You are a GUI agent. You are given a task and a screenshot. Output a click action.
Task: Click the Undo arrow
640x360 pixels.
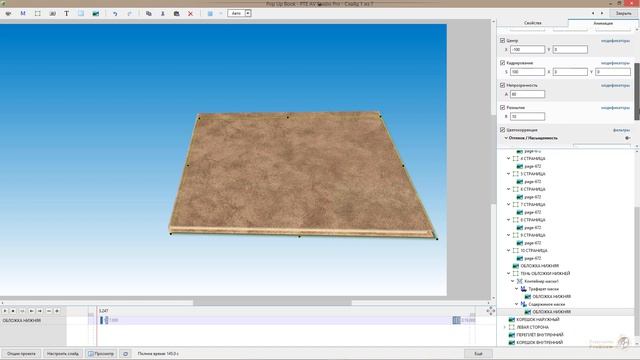pyautogui.click(x=115, y=13)
